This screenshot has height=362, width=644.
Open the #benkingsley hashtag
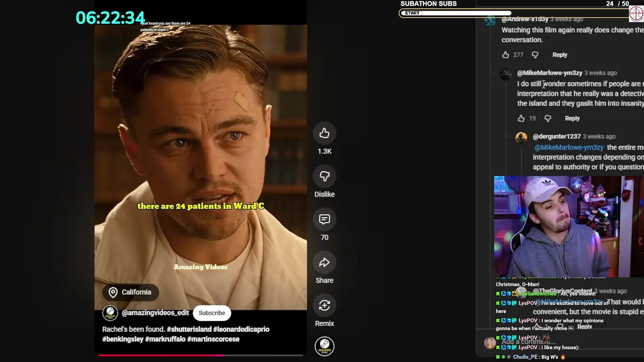click(123, 339)
